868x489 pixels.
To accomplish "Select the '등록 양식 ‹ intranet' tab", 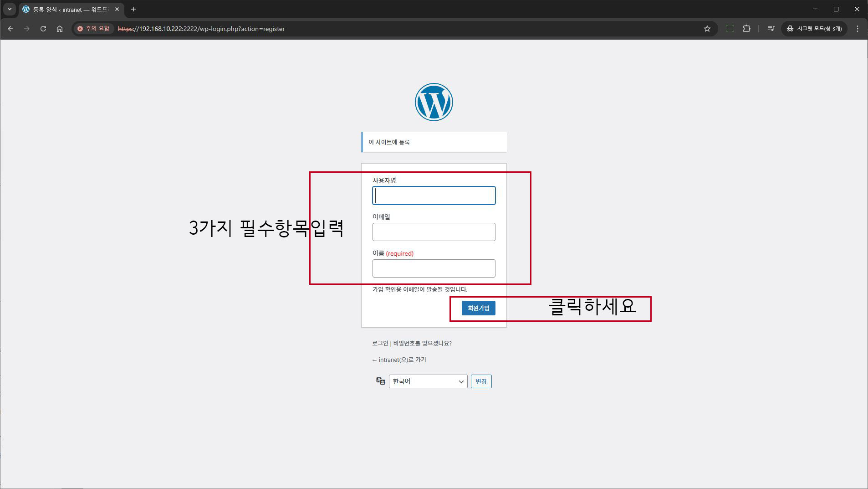I will click(68, 10).
